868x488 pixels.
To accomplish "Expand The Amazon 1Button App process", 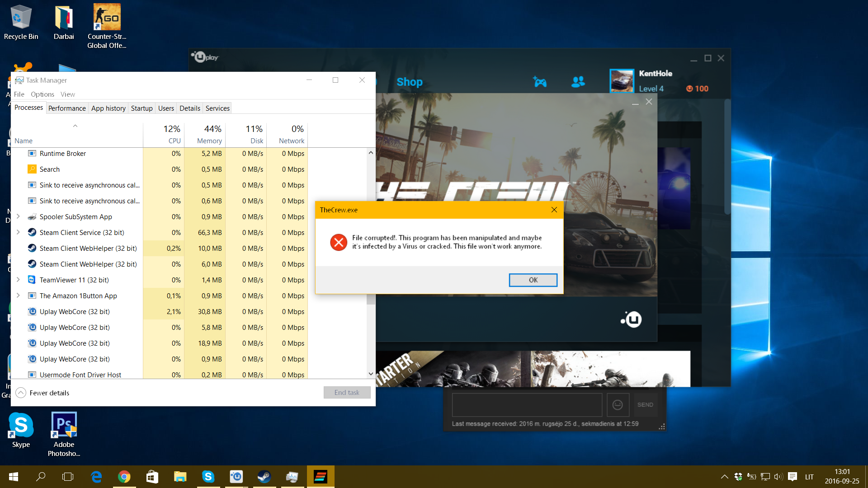I will pos(18,296).
